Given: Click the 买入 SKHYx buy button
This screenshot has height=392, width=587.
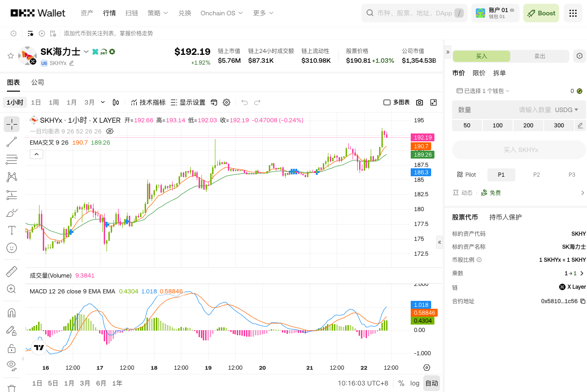Looking at the screenshot, I should [519, 150].
